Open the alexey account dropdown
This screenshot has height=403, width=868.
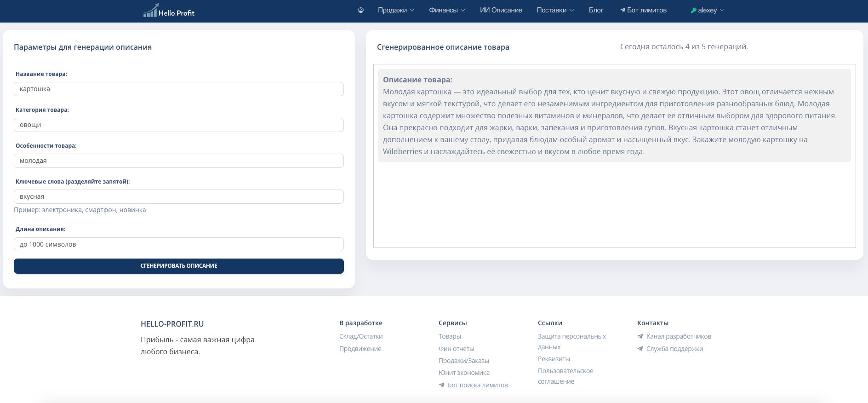pyautogui.click(x=708, y=10)
